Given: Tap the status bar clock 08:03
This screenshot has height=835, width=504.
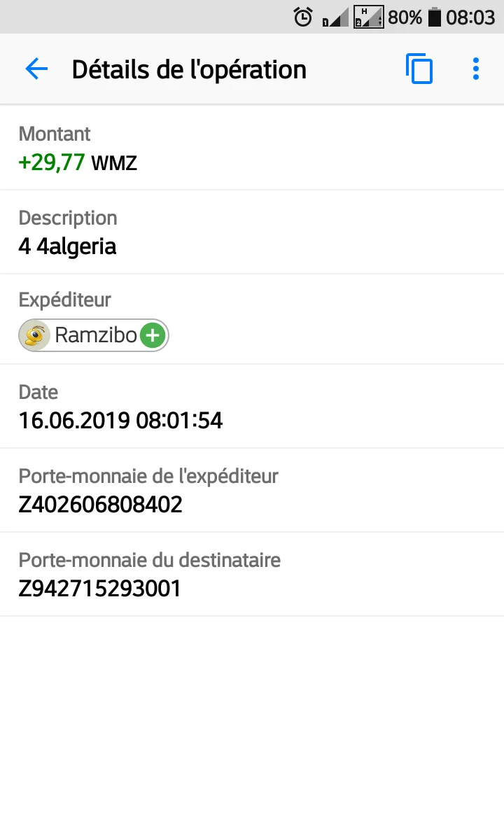Looking at the screenshot, I should tap(470, 17).
